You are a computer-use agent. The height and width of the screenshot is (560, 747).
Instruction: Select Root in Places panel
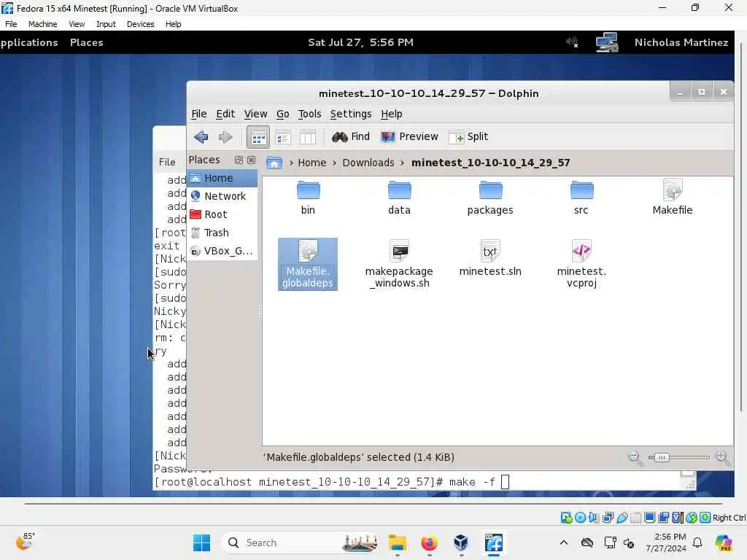(222, 214)
